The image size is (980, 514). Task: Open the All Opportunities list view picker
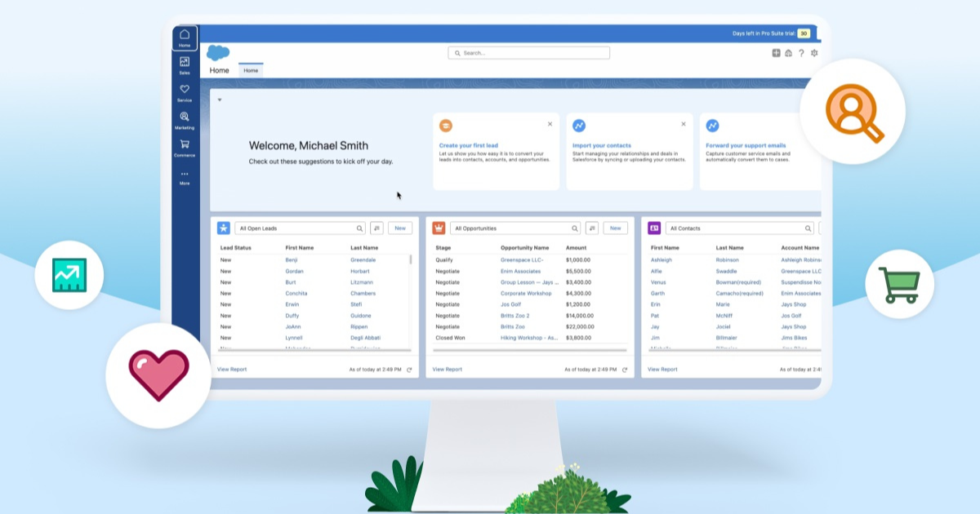516,228
